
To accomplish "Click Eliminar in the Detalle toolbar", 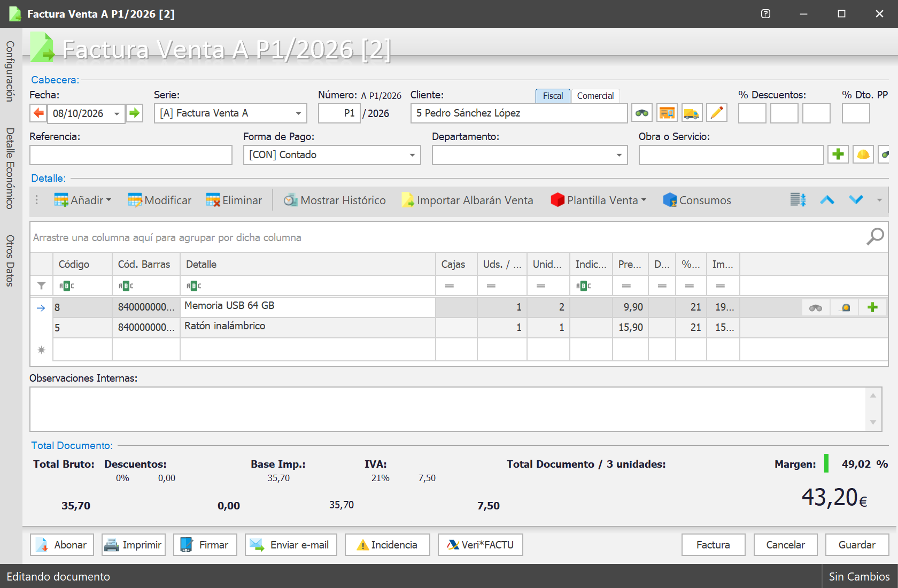I will [x=234, y=200].
